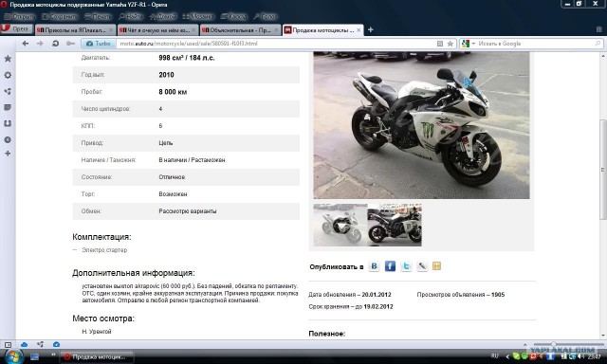Screen dimensions: 607x364
Task: Click 'Продажа мотоцик...' taskbar button
Action: click(x=98, y=356)
